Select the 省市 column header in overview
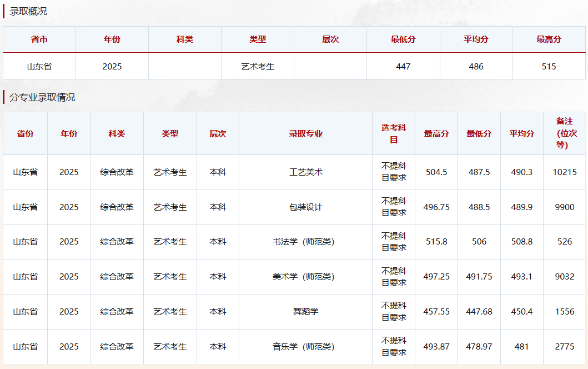 click(39, 39)
